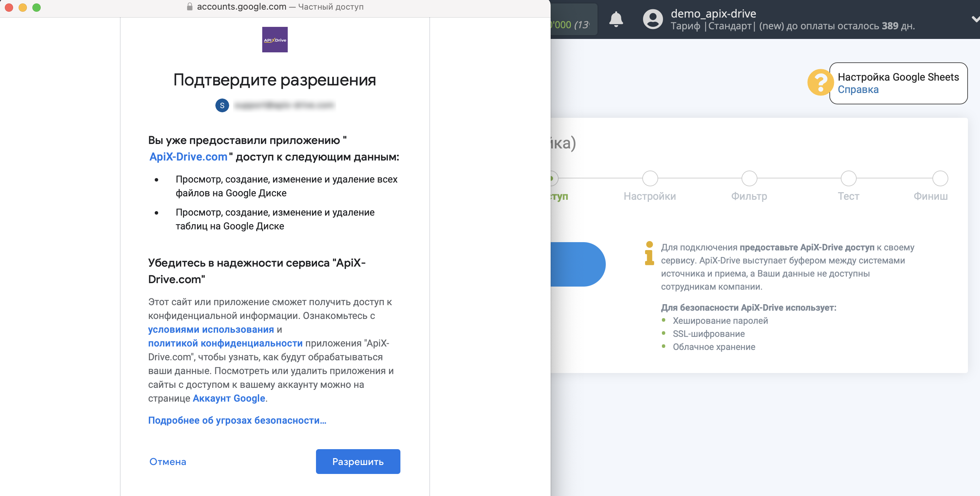Click the yellow info icon

(650, 253)
